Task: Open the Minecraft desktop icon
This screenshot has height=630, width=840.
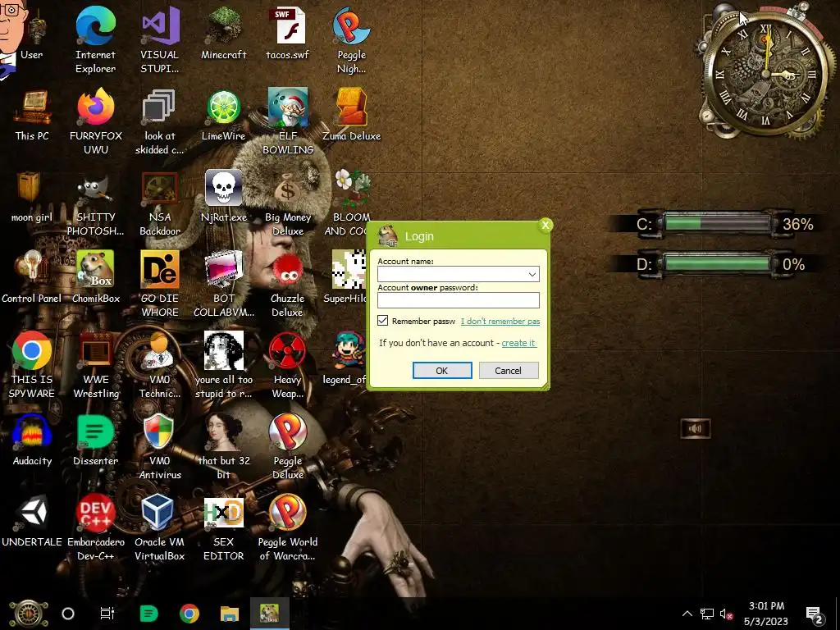Action: pyautogui.click(x=223, y=32)
